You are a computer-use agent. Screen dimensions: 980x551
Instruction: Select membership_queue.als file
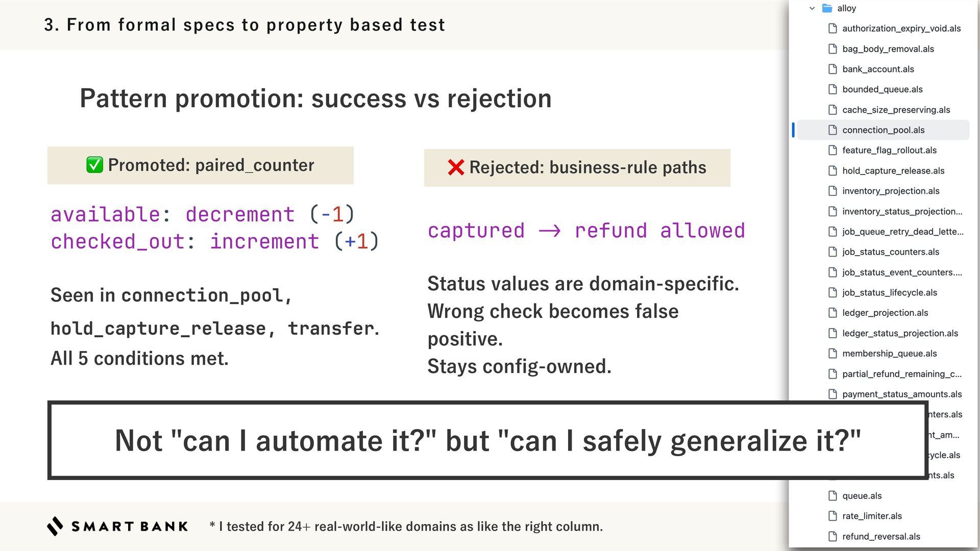pos(889,354)
